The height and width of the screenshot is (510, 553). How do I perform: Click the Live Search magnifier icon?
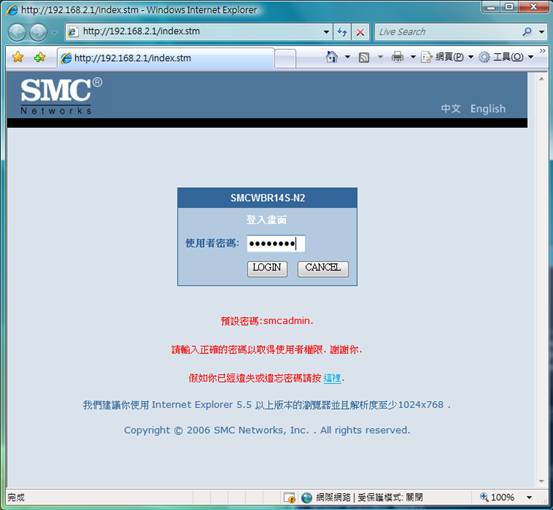527,32
